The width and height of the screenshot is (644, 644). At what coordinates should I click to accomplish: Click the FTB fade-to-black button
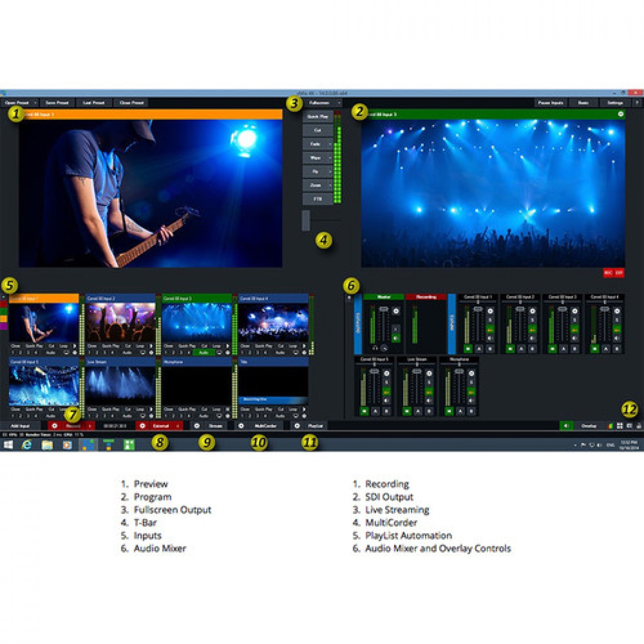(318, 199)
